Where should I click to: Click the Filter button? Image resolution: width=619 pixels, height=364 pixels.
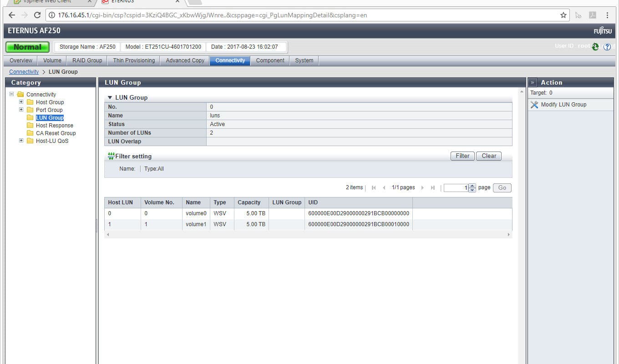[x=462, y=156]
